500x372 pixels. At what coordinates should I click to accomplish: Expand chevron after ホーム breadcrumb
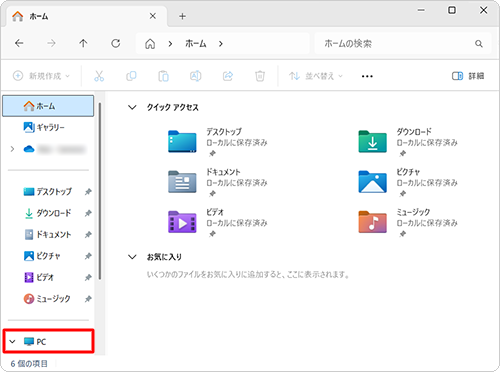point(221,44)
